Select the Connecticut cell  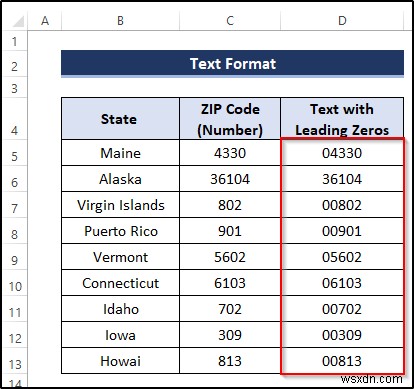coord(120,283)
